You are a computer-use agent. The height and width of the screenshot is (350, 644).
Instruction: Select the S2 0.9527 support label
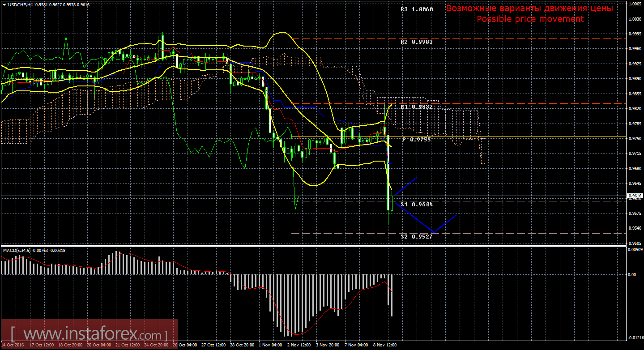pyautogui.click(x=416, y=236)
